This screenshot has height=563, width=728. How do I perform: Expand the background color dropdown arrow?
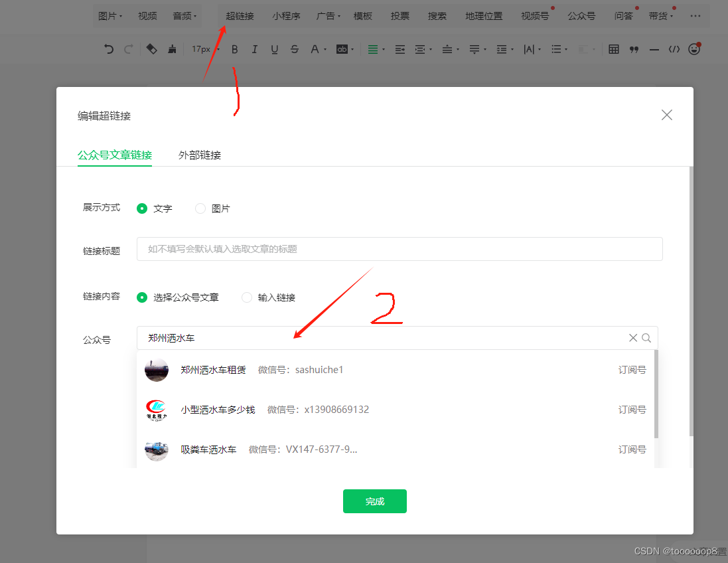tap(352, 49)
